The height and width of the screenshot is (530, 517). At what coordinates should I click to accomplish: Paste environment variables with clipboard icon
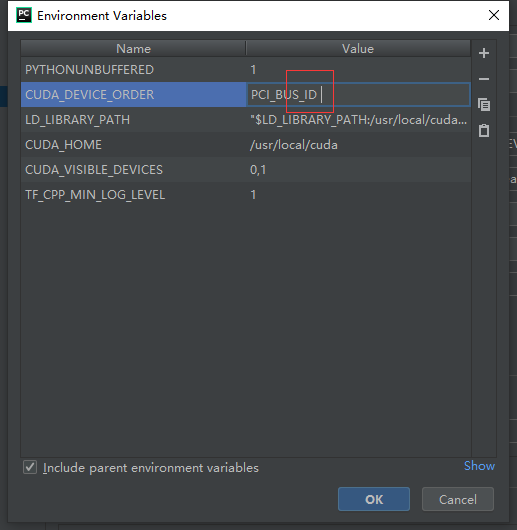(x=484, y=130)
